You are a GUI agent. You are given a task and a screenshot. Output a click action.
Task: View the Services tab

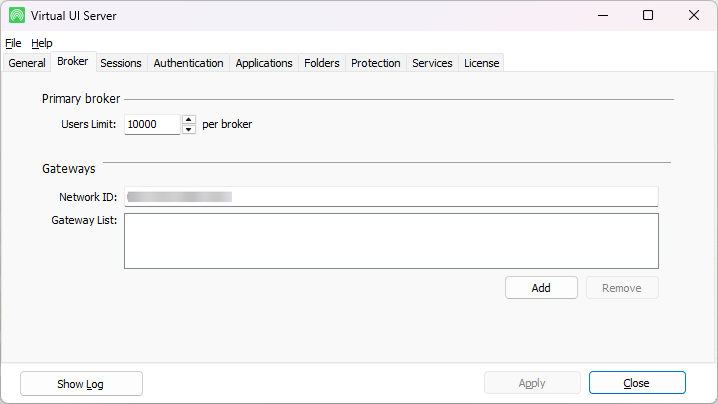pyautogui.click(x=432, y=63)
